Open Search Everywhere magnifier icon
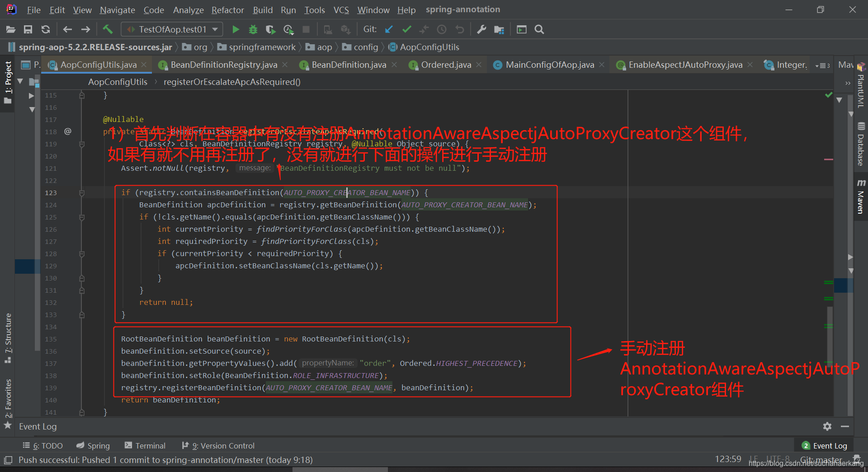This screenshot has height=472, width=868. [x=539, y=29]
